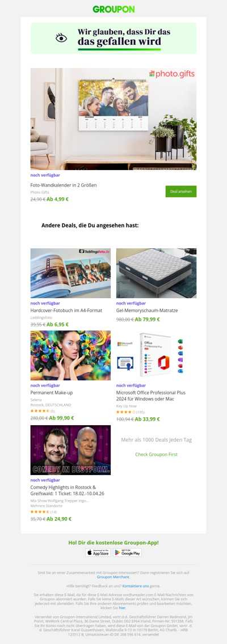Click the Lieblingsfoto.de logo on photo book
This screenshot has width=227, height=644.
(x=94, y=251)
